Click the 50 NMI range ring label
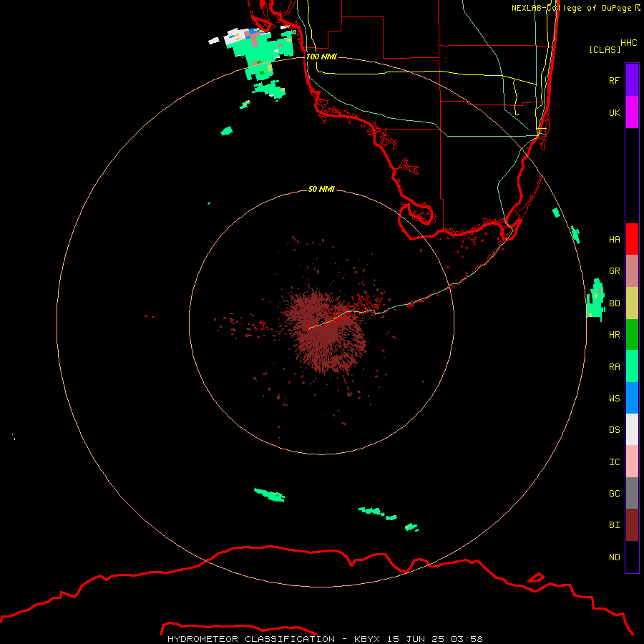 pos(321,189)
